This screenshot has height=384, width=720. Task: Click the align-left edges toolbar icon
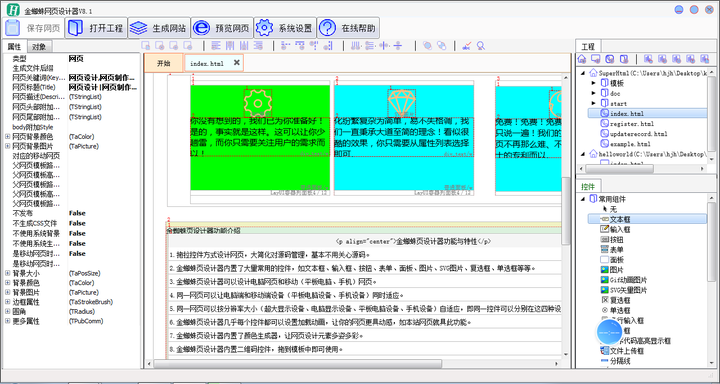coord(216,45)
